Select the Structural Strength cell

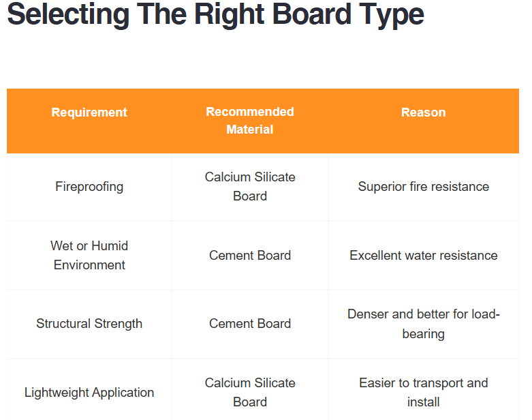tap(89, 324)
